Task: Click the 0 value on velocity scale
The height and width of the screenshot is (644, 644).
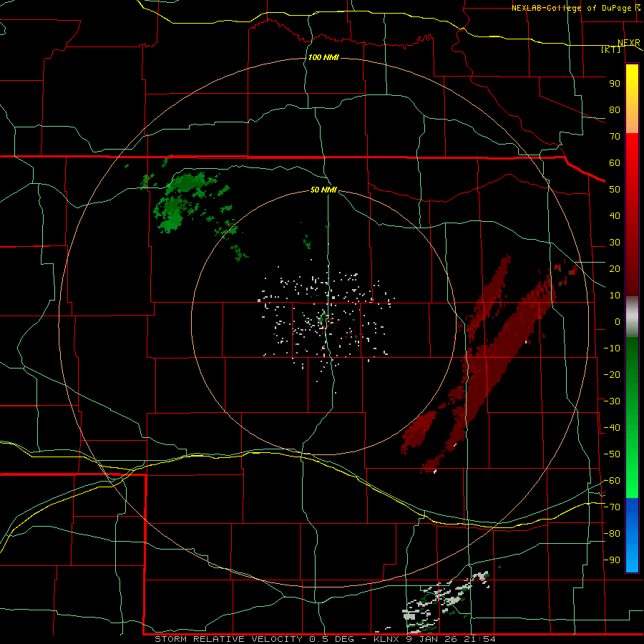Action: [x=618, y=321]
